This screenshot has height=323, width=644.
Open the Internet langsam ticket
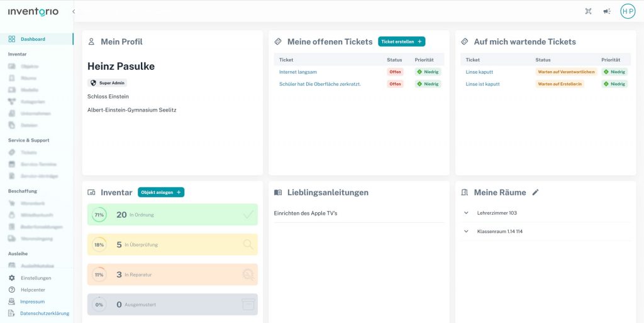pyautogui.click(x=297, y=72)
